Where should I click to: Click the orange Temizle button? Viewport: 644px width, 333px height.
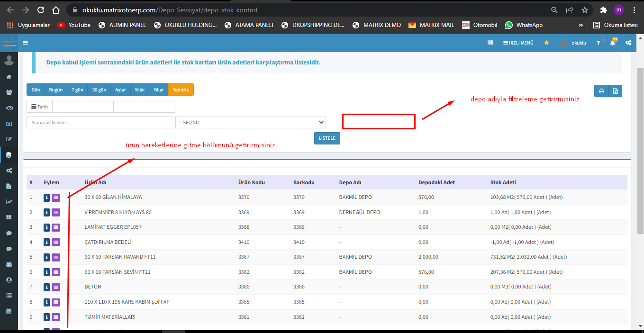[x=181, y=90]
